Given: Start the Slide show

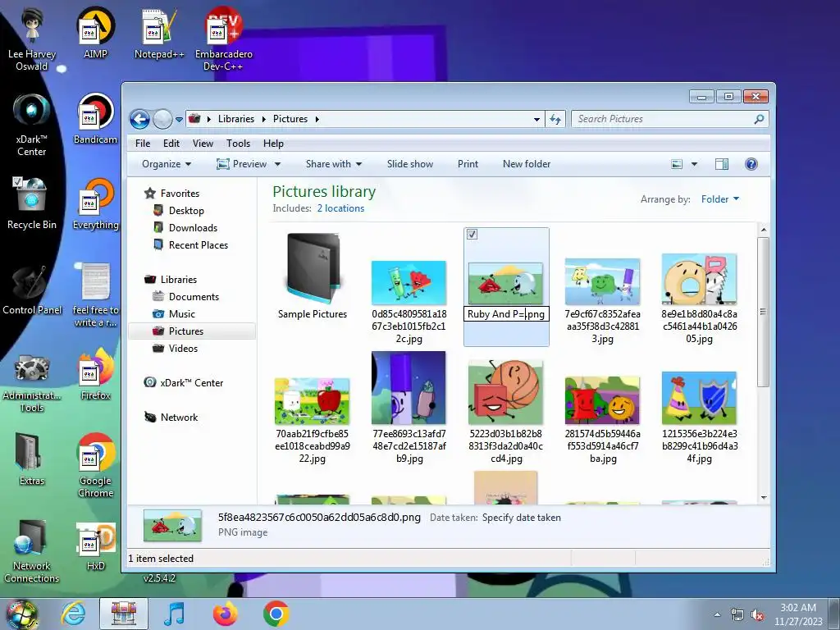Looking at the screenshot, I should click(410, 164).
